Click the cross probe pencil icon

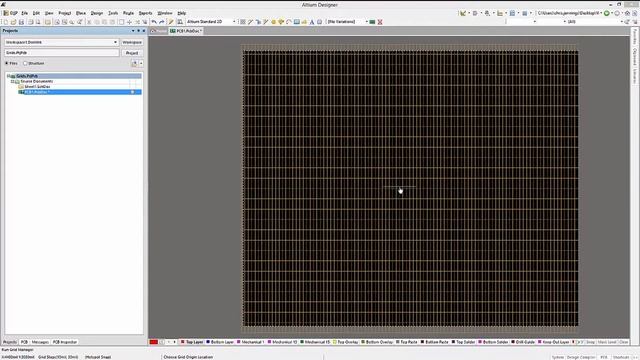171,22
